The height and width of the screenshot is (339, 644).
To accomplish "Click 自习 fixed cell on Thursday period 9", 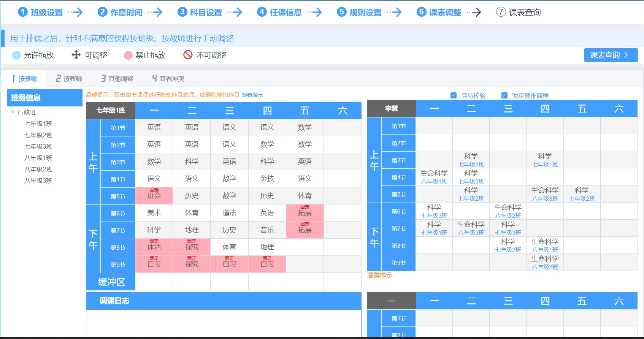I will pyautogui.click(x=267, y=264).
